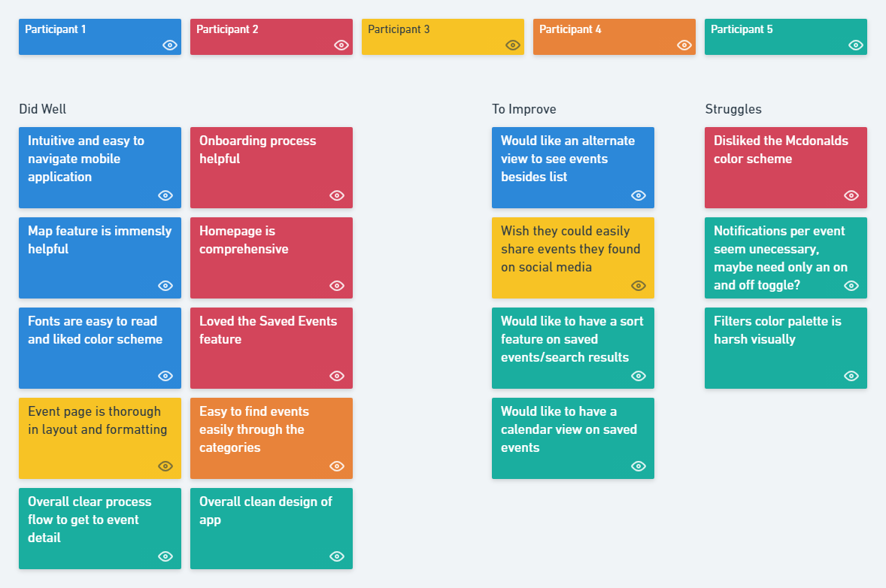Click the 'Struggles' column heading

click(733, 109)
